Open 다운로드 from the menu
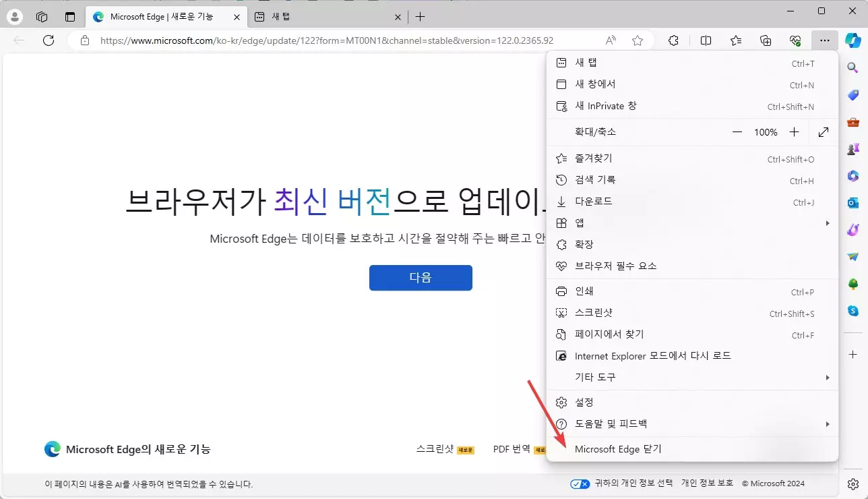868x499 pixels. pos(693,202)
